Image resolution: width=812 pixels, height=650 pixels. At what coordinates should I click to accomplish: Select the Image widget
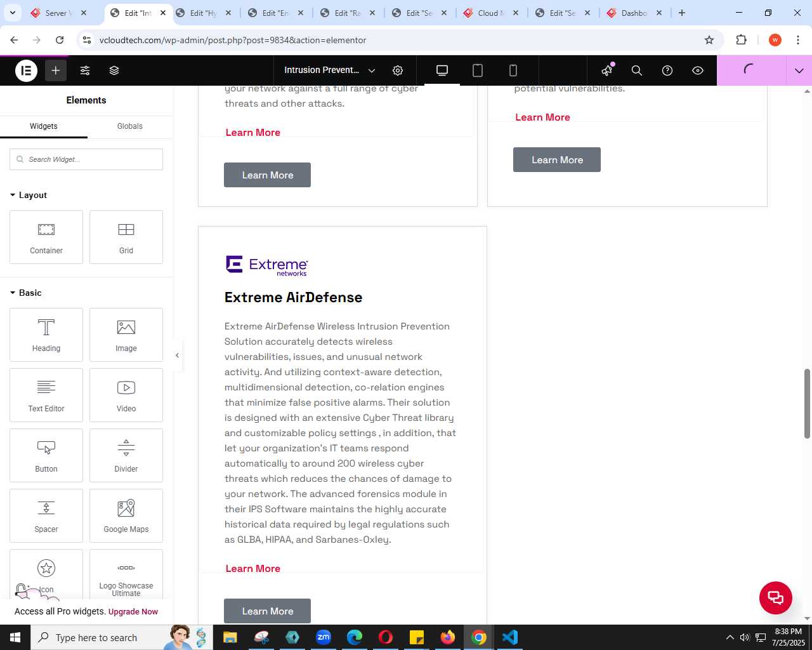[x=126, y=335]
